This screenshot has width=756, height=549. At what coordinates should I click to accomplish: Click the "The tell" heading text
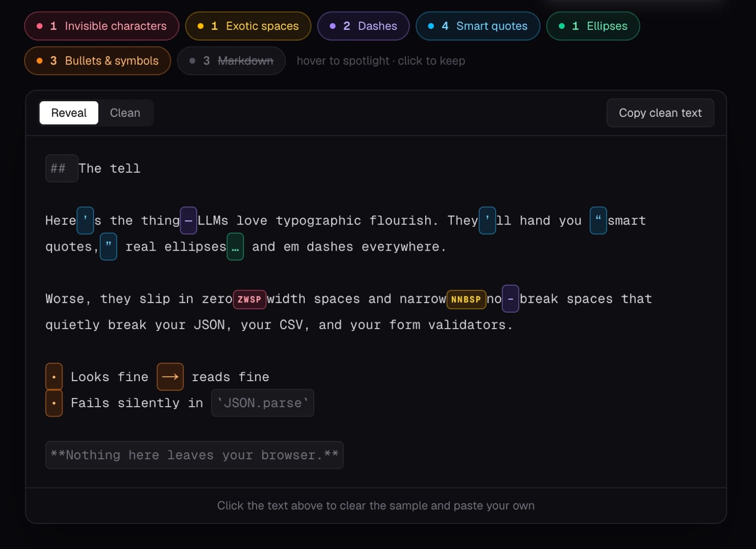click(110, 168)
